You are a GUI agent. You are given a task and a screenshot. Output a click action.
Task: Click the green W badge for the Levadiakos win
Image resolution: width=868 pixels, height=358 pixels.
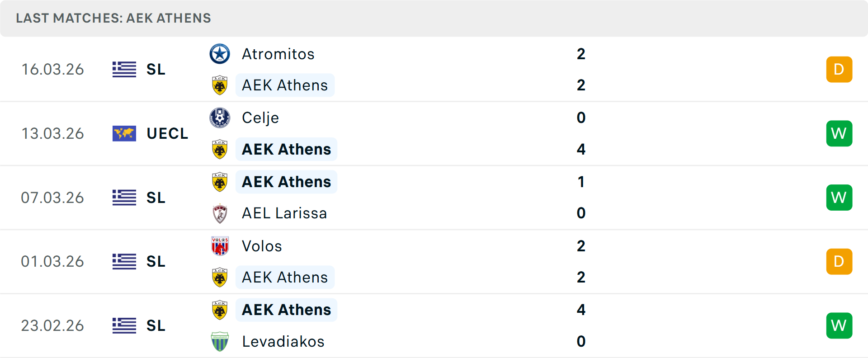(839, 325)
